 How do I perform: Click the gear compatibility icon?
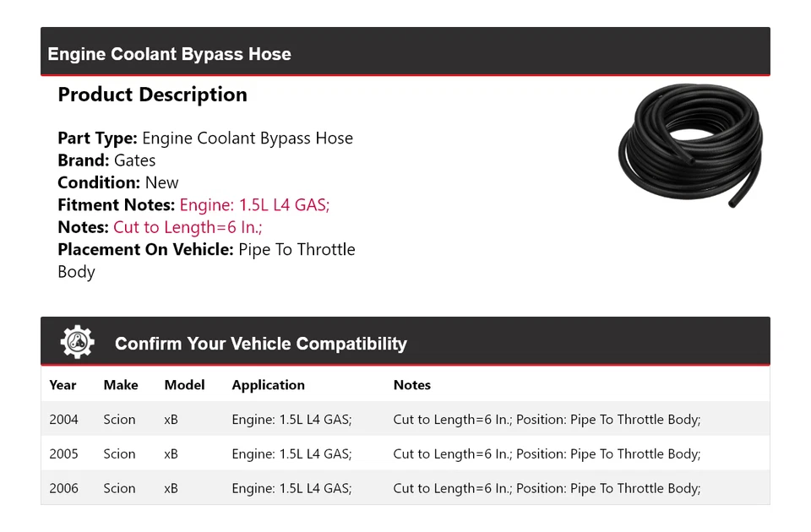tap(77, 342)
